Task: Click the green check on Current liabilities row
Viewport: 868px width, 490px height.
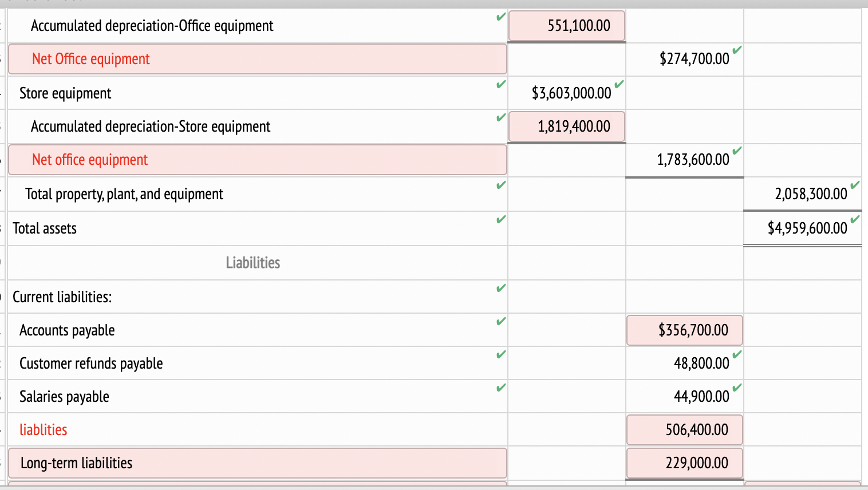Action: coord(501,289)
